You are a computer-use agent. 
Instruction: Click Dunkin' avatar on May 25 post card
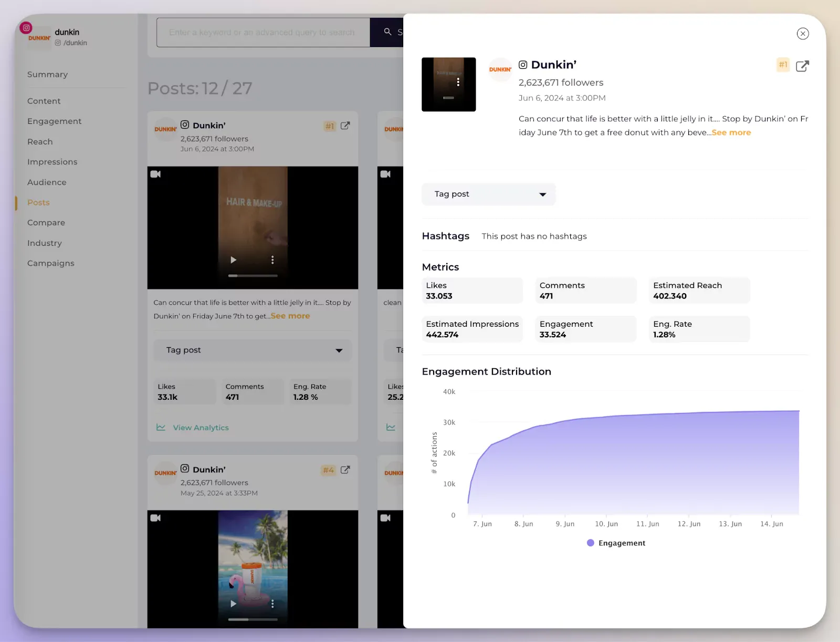(165, 473)
